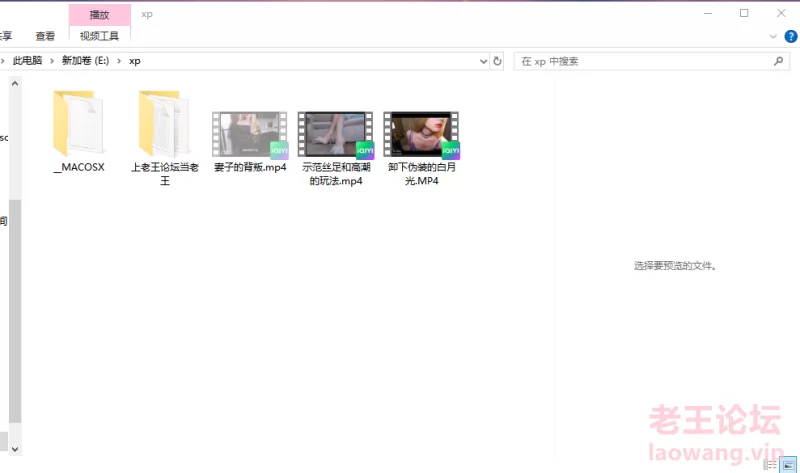Click the 示范丝足和高潮的玩法.mp4 file name
This screenshot has width=800, height=473.
336,174
